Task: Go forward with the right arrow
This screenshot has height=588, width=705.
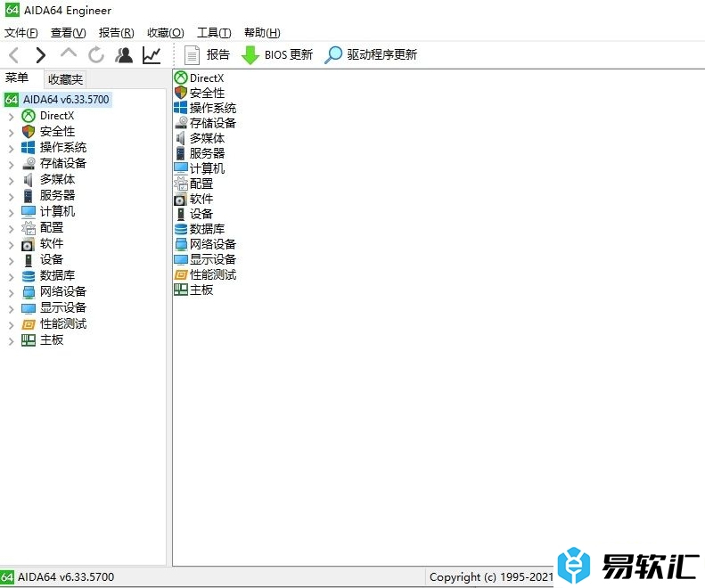Action: [x=40, y=55]
